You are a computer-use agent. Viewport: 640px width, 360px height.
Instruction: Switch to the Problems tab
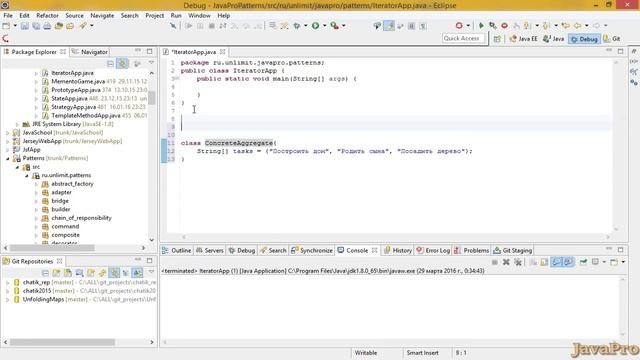[x=471, y=250]
